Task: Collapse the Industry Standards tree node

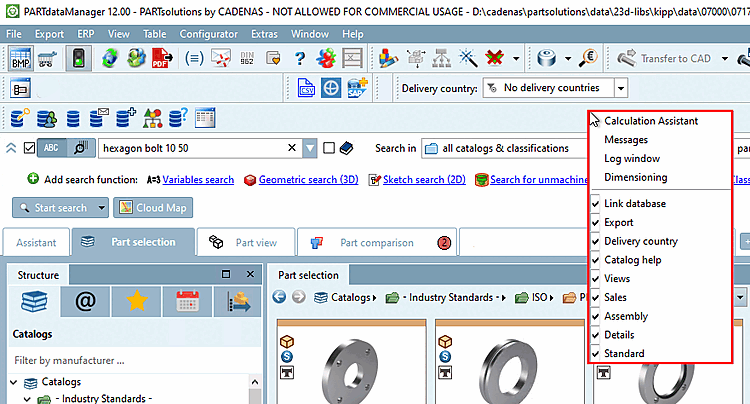Action: (27, 399)
